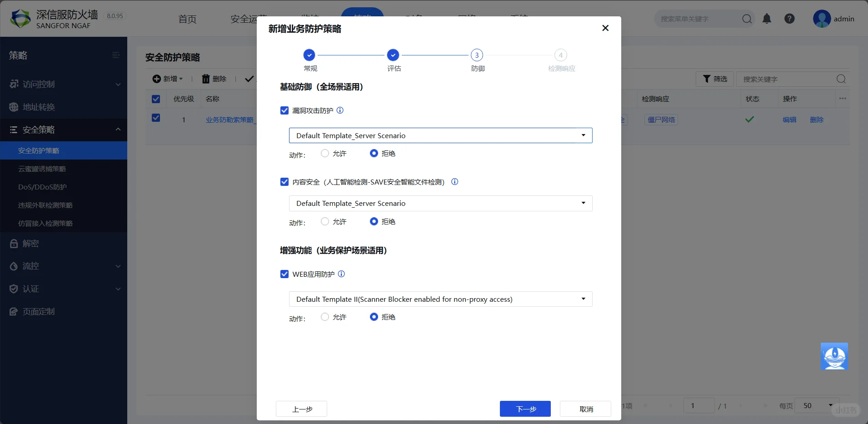Click the search magnifier in keyword box
Image resolution: width=868 pixels, height=424 pixels.
[840, 79]
